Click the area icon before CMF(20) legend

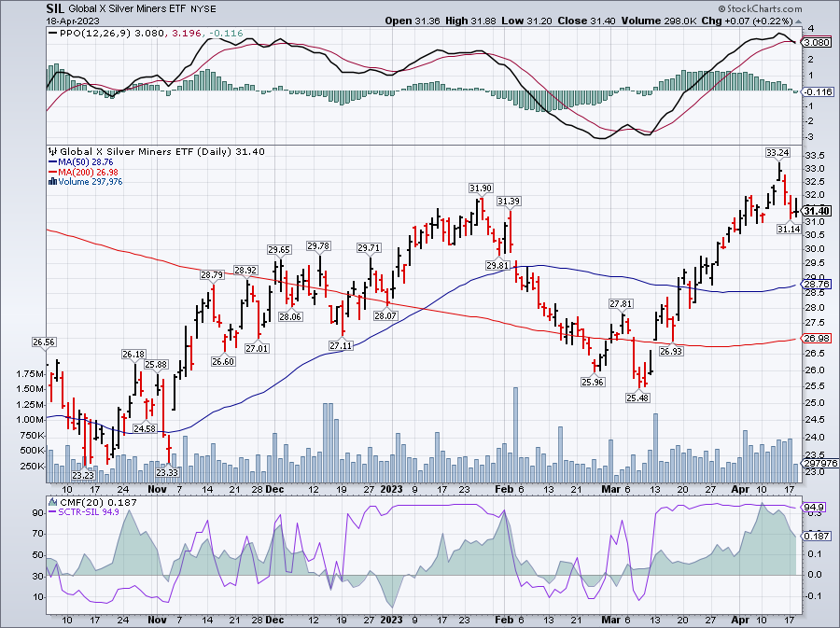53,502
